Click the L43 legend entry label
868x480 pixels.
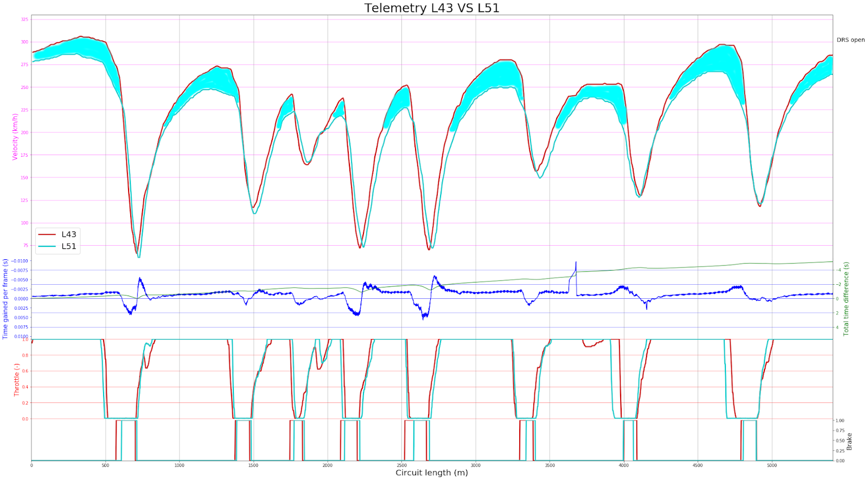(x=69, y=234)
